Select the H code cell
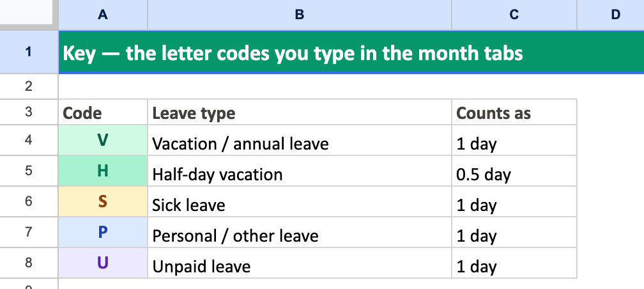The height and width of the screenshot is (289, 644). click(103, 171)
